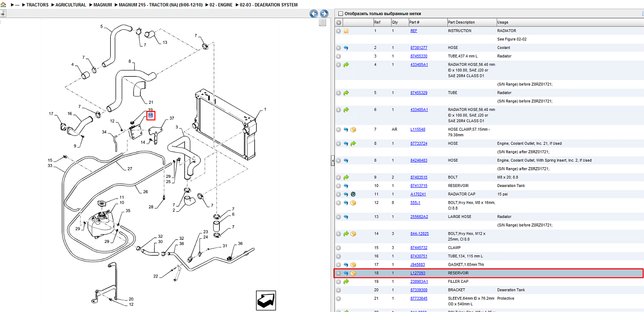Screen dimensions: 644x312
Task: Click the blue previous-figure arrow button
Action: click(314, 14)
